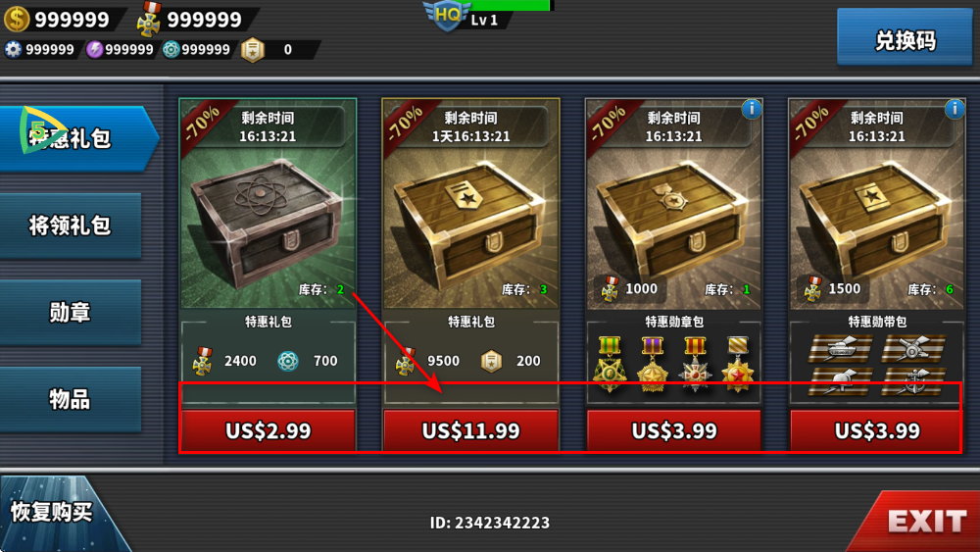The height and width of the screenshot is (552, 980).
Task: Select the 将领礼包 tab
Action: [x=71, y=226]
